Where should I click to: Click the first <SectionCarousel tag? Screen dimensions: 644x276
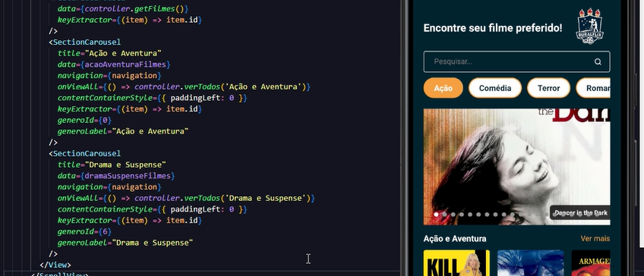[x=84, y=42]
